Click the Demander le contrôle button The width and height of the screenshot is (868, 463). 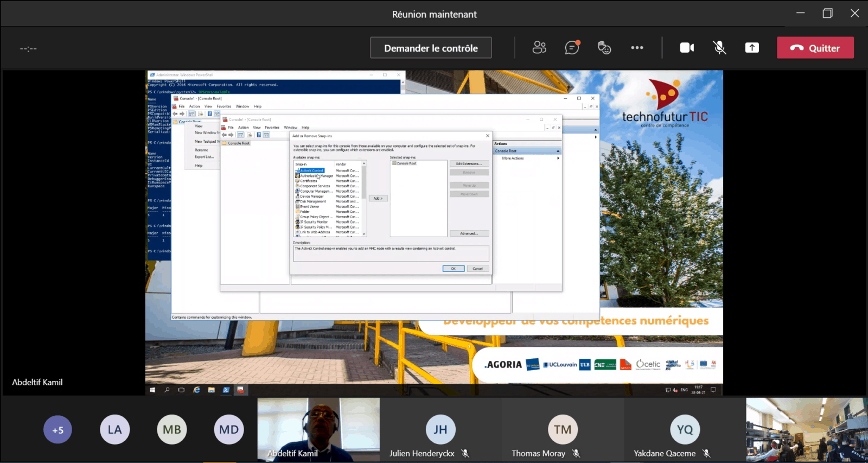pyautogui.click(x=431, y=48)
